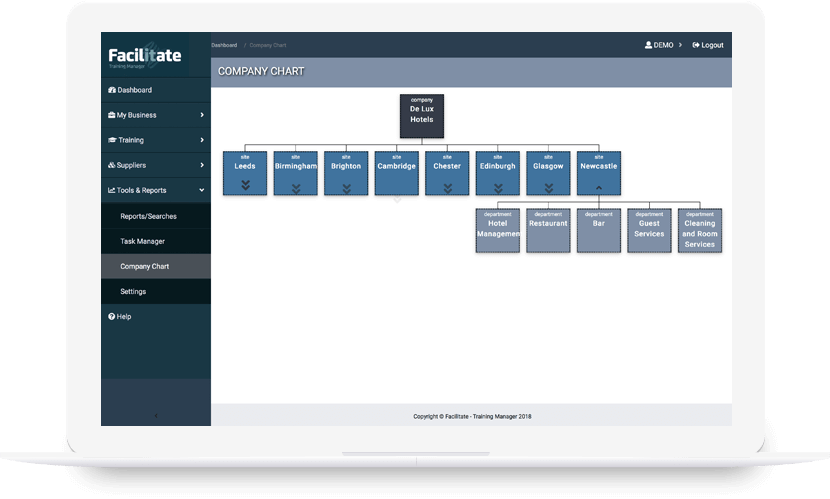Expand the Edinburgh site departments
The image size is (830, 499).
[x=497, y=187]
